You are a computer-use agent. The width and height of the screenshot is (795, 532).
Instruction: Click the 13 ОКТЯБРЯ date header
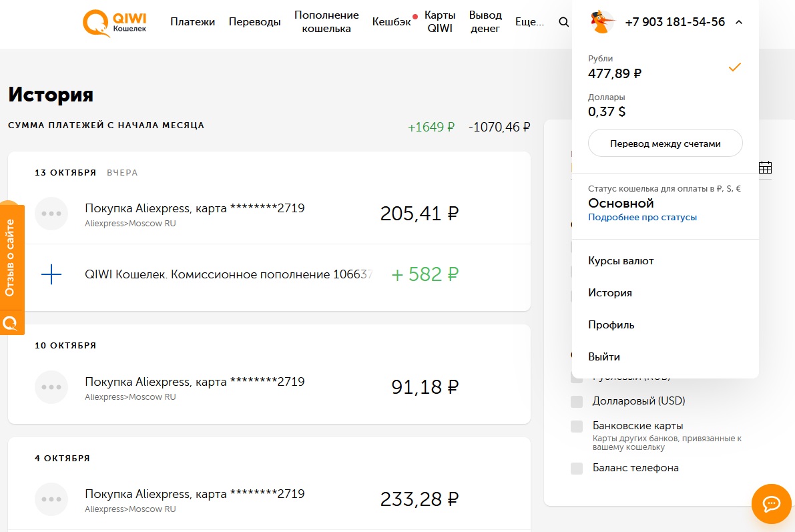(x=65, y=172)
